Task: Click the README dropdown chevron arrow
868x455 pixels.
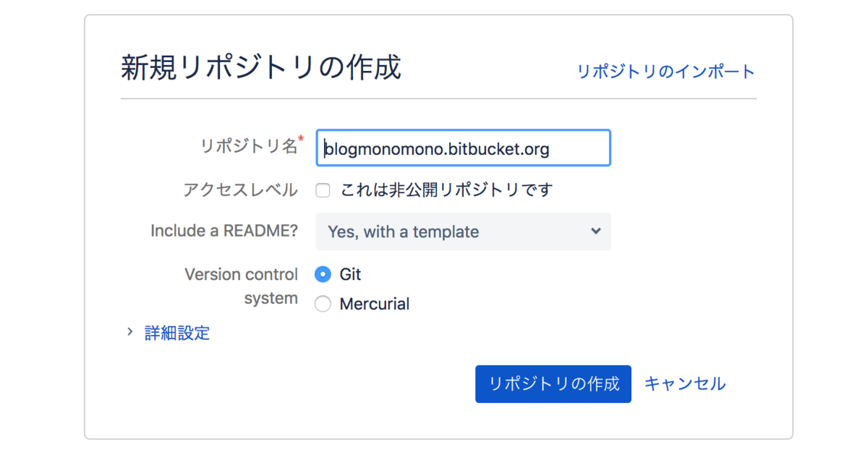Action: coord(595,231)
